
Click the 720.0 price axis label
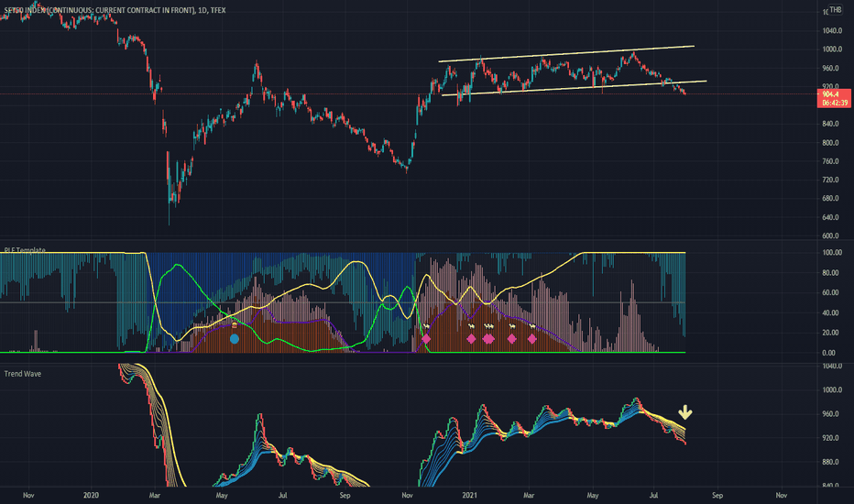[x=830, y=180]
